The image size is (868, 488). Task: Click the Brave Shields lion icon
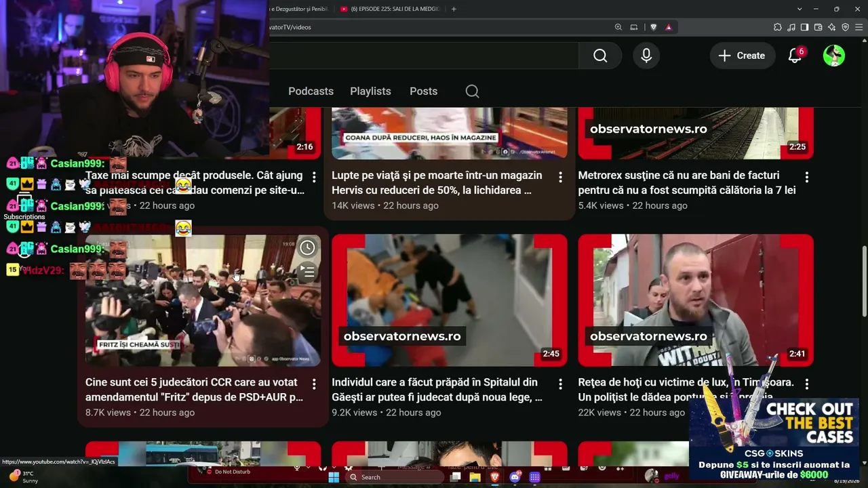click(x=653, y=27)
